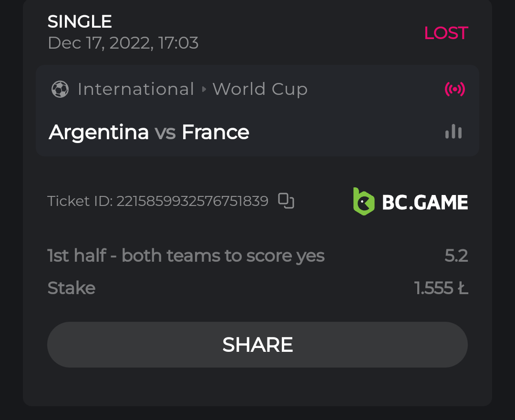
Task: Click the LOST status label
Action: click(446, 33)
